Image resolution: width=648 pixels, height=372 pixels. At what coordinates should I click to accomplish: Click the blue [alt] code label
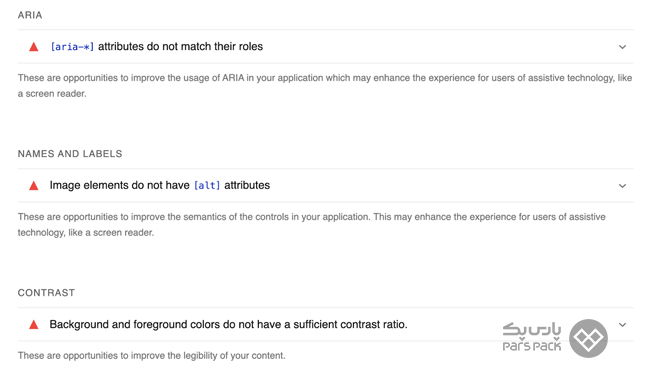click(207, 186)
